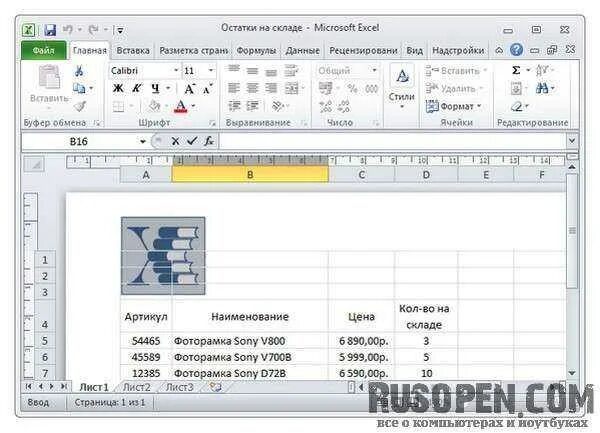600x433 pixels.
Task: Align text to the right
Action: click(x=271, y=89)
